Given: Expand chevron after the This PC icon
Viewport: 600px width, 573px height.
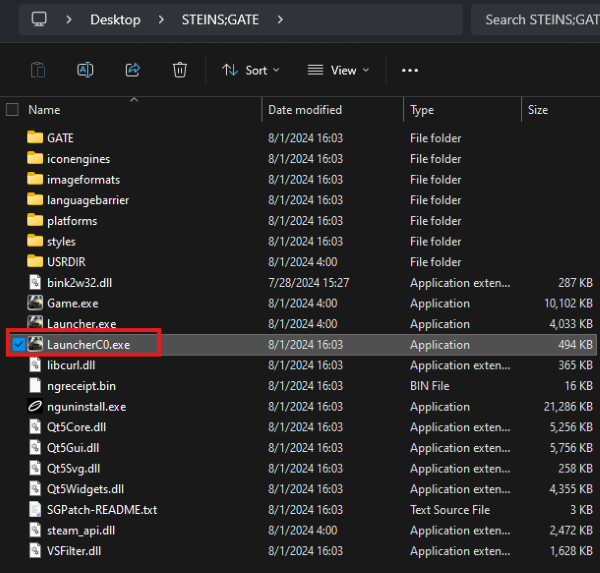Looking at the screenshot, I should point(69,20).
